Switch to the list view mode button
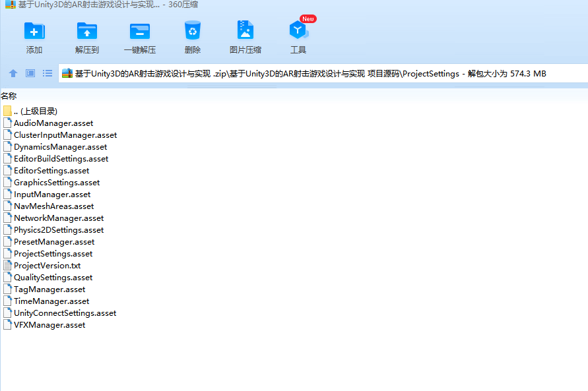The width and height of the screenshot is (588, 391). click(48, 73)
